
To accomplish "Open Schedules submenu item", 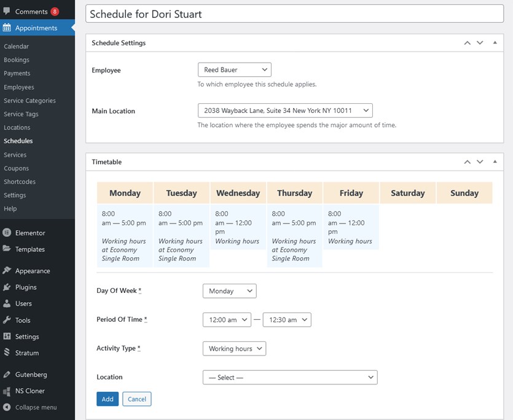I will (x=18, y=141).
